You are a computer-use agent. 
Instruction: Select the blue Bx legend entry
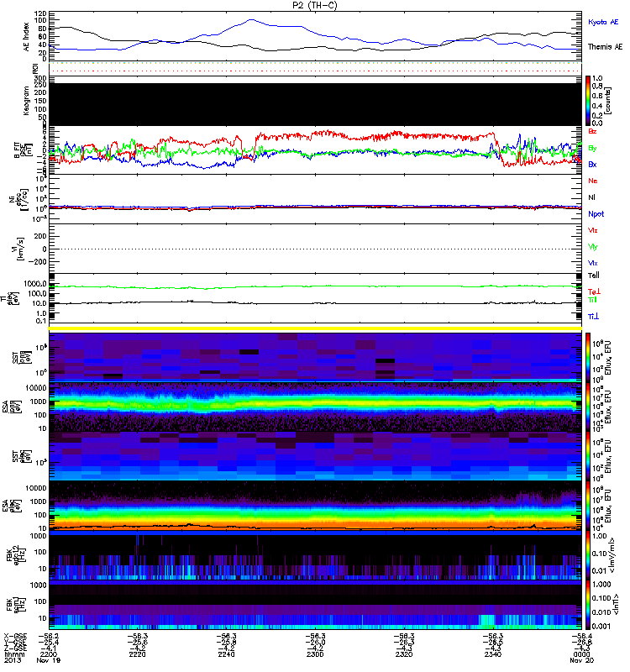pos(593,165)
